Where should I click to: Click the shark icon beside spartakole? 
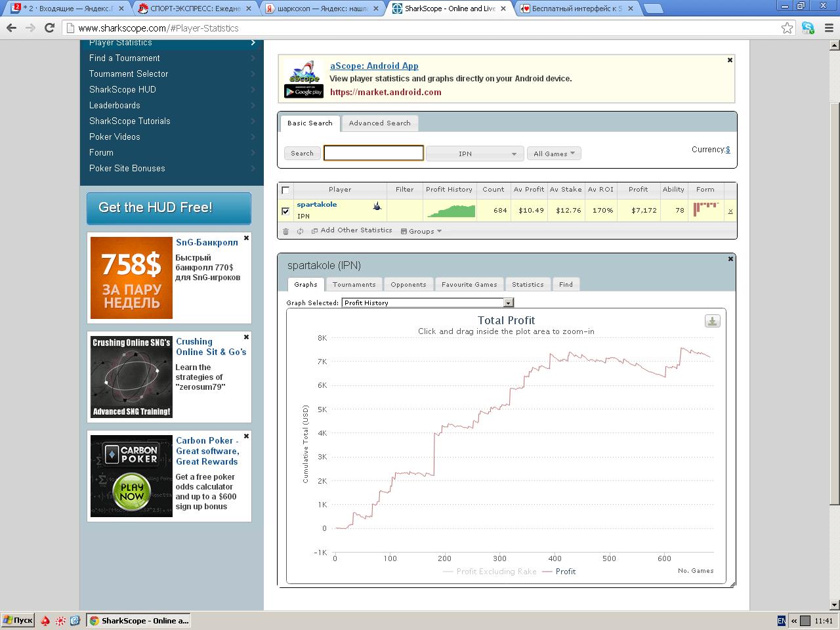[377, 206]
